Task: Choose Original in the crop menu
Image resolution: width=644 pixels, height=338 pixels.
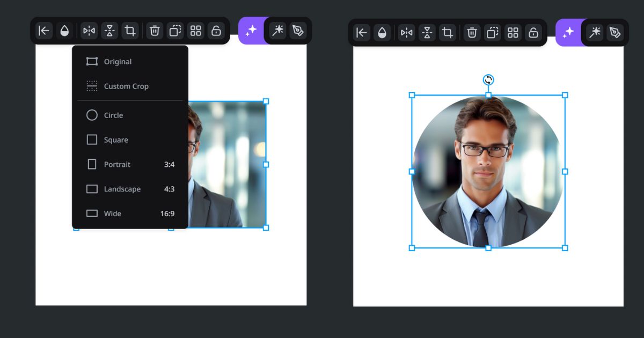Action: click(130, 62)
